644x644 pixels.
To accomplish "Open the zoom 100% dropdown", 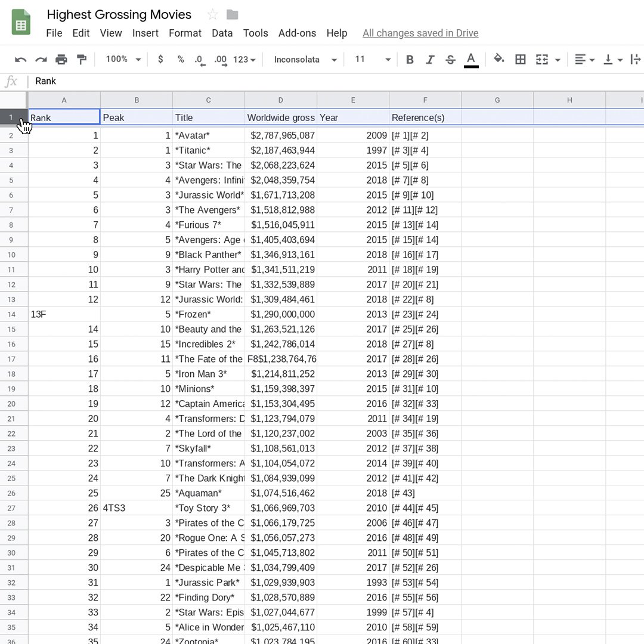I will [x=123, y=60].
